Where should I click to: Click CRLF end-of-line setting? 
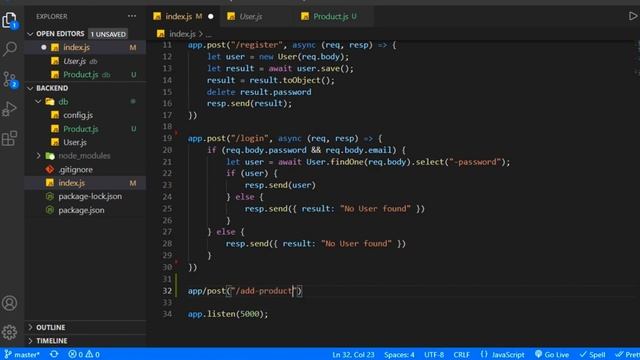point(462,355)
